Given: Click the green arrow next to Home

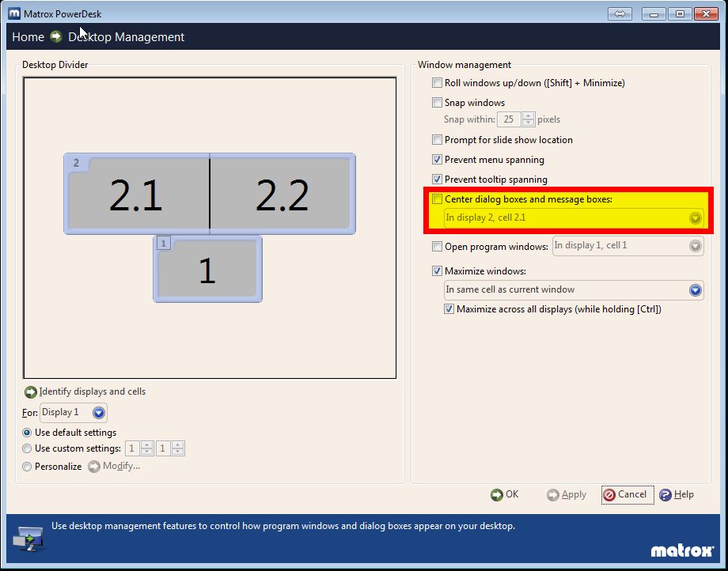Looking at the screenshot, I should pos(56,36).
